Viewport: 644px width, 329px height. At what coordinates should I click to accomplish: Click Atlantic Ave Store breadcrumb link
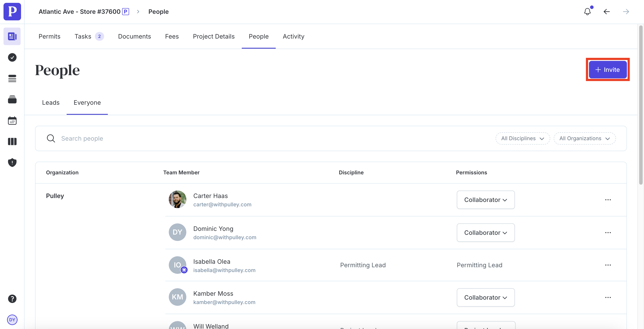pos(80,11)
